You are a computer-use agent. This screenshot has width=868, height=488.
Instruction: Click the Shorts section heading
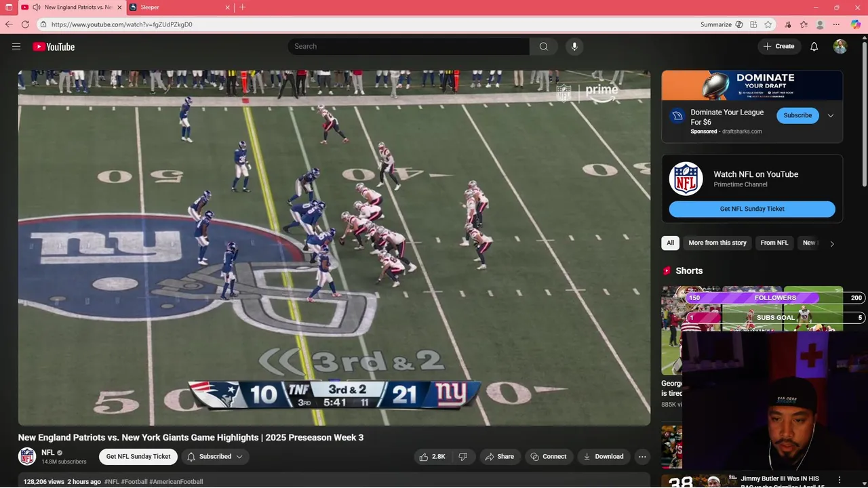click(689, 270)
